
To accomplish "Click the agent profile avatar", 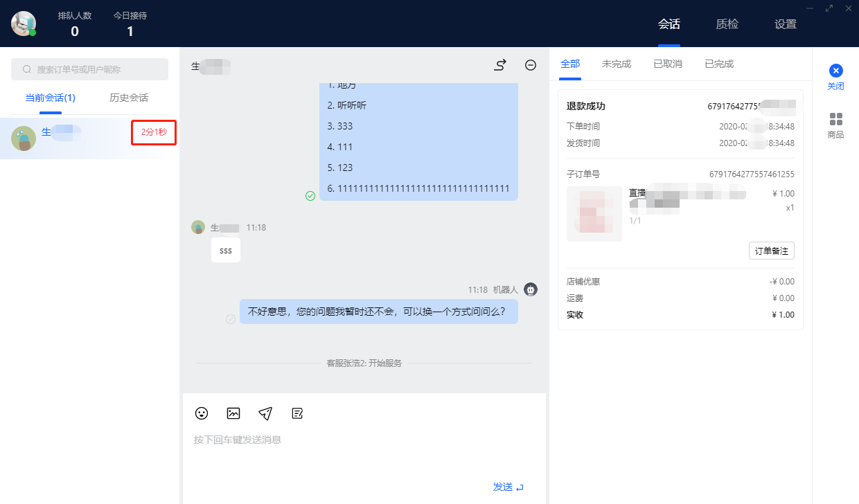I will [24, 24].
